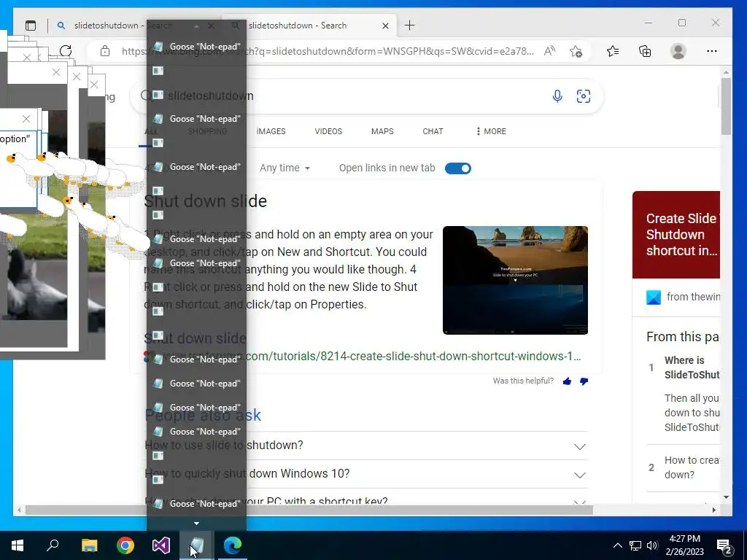This screenshot has width=747, height=560.
Task: Open the Create Slide Shutdown shortcut red card
Action: (676, 235)
